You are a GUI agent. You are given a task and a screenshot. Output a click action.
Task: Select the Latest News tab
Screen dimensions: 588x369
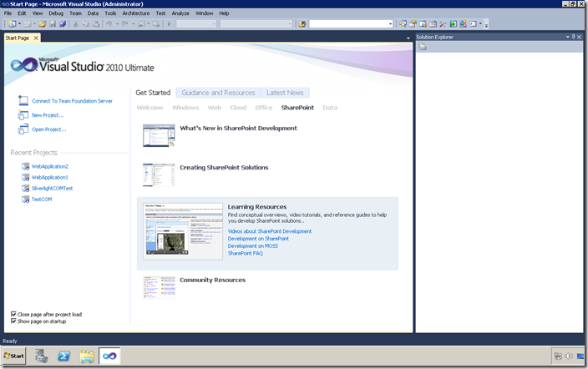point(285,93)
